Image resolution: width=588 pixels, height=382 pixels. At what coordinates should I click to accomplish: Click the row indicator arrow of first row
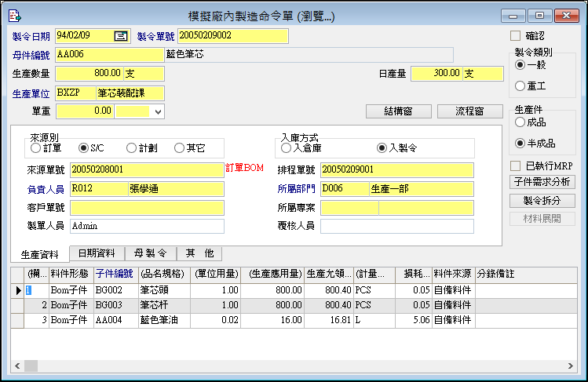click(x=18, y=290)
